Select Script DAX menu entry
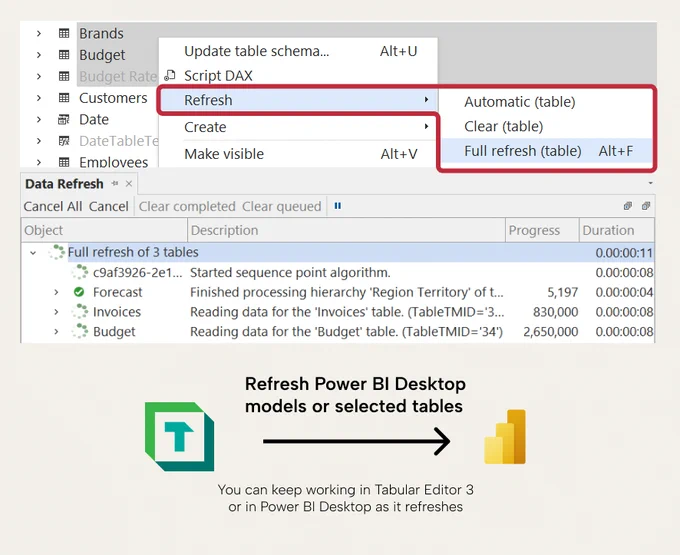 pyautogui.click(x=298, y=75)
